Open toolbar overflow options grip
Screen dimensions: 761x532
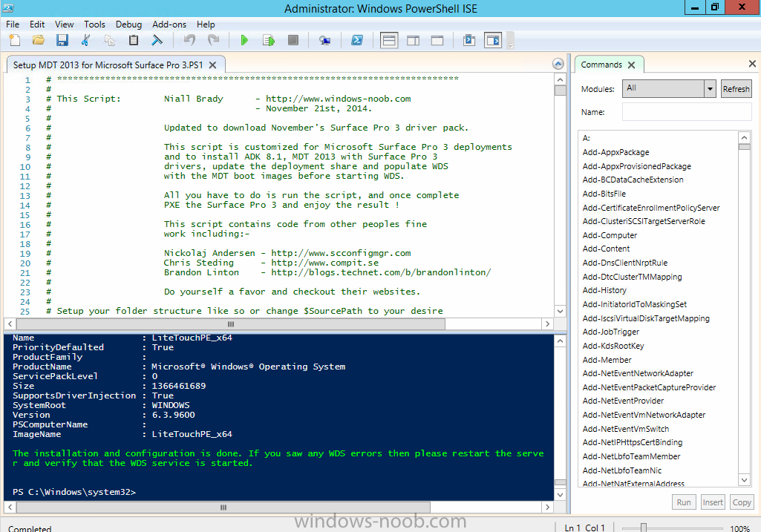coord(510,42)
